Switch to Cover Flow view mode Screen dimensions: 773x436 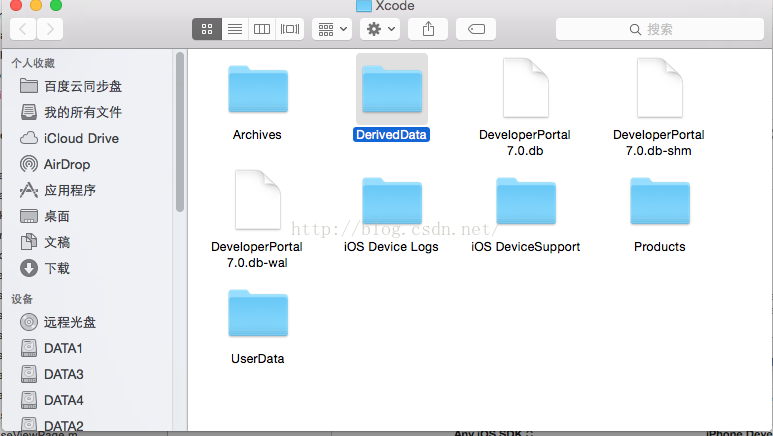(290, 29)
